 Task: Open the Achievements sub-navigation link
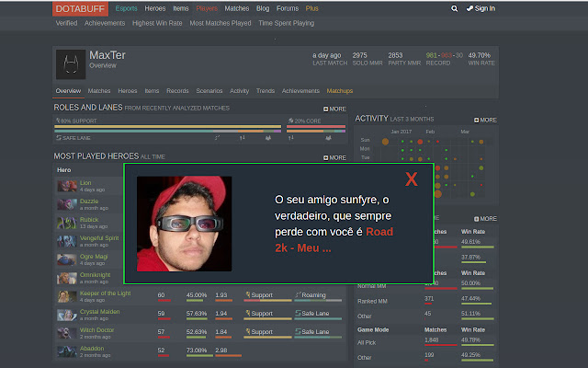tap(105, 23)
